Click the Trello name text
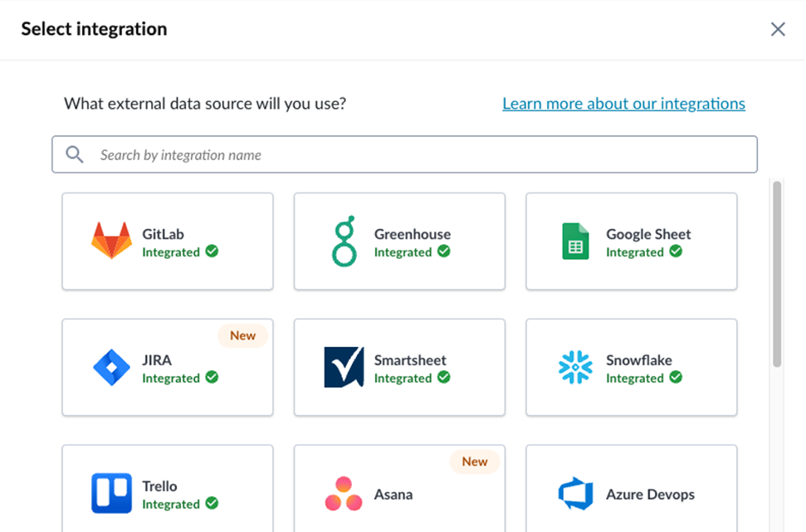 pos(159,486)
